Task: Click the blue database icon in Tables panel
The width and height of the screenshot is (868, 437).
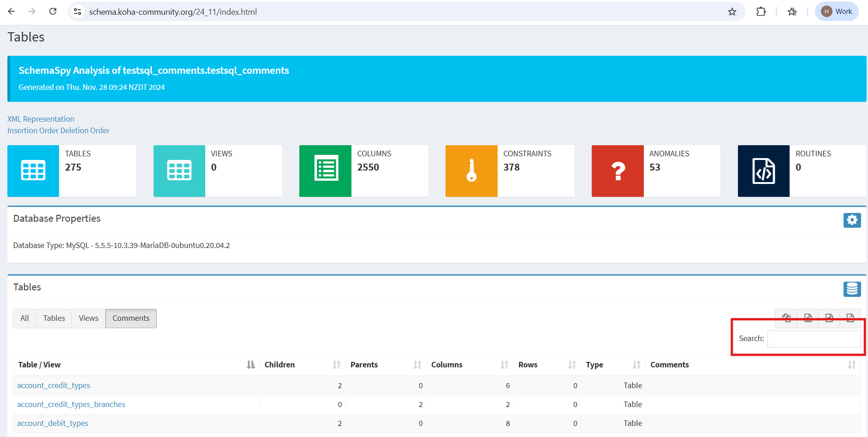Action: pos(852,289)
